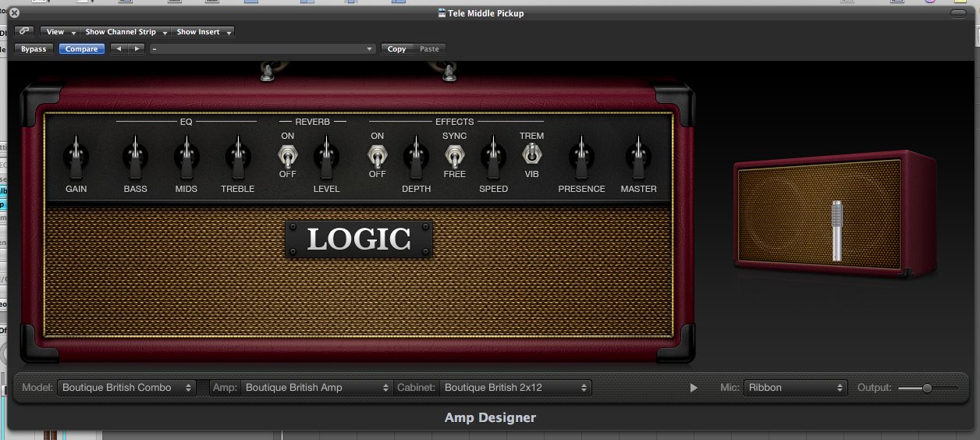Flip the Sync/Free switch

pyautogui.click(x=454, y=156)
